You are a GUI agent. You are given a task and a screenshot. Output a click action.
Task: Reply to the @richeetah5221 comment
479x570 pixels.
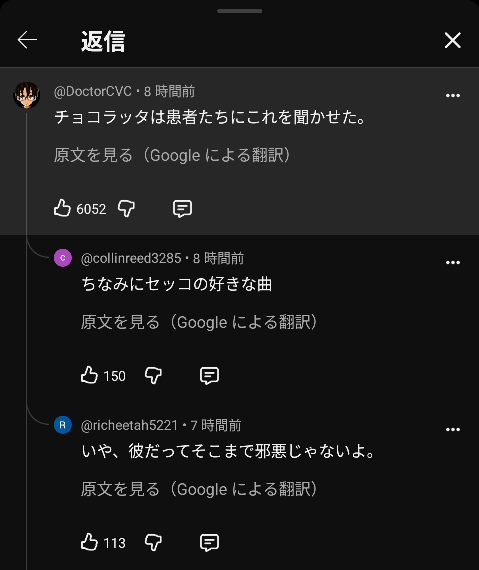click(x=209, y=542)
